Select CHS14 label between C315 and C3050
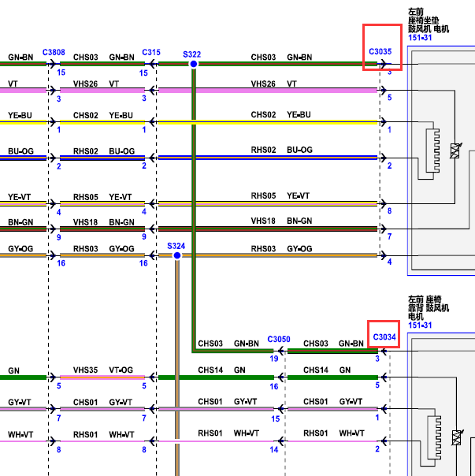475x476 pixels. click(x=210, y=370)
